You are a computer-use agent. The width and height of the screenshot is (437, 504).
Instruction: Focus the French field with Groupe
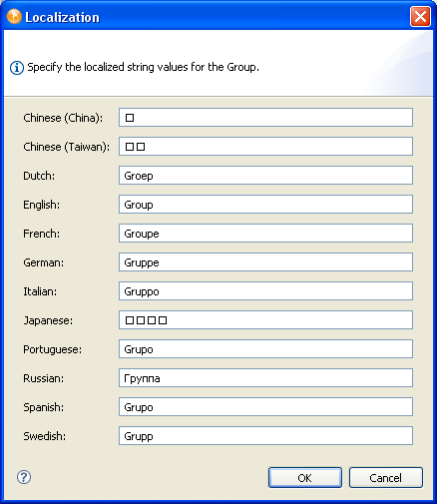(265, 233)
